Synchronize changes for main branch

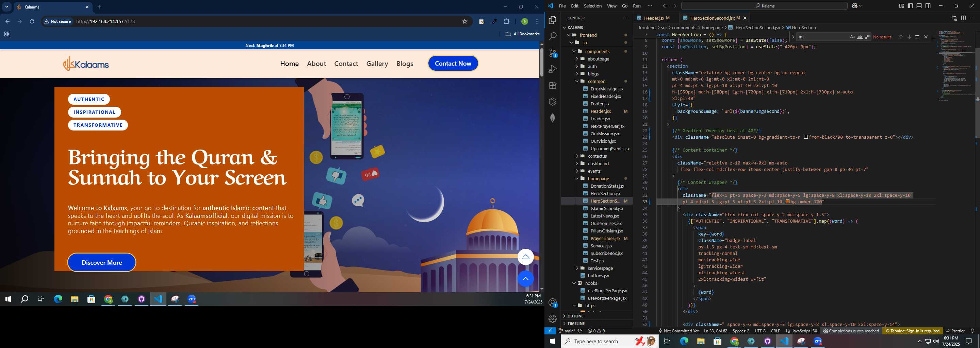click(580, 331)
